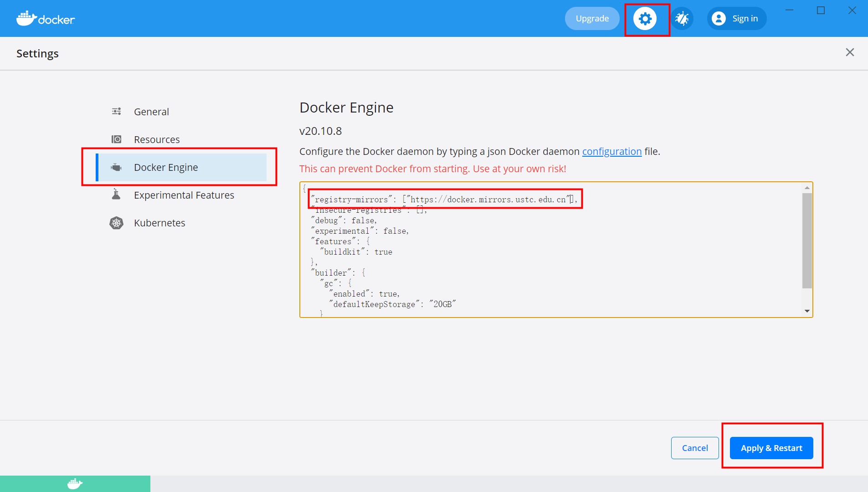Minimize the Docker Desktop window
868x492 pixels.
pyautogui.click(x=790, y=10)
